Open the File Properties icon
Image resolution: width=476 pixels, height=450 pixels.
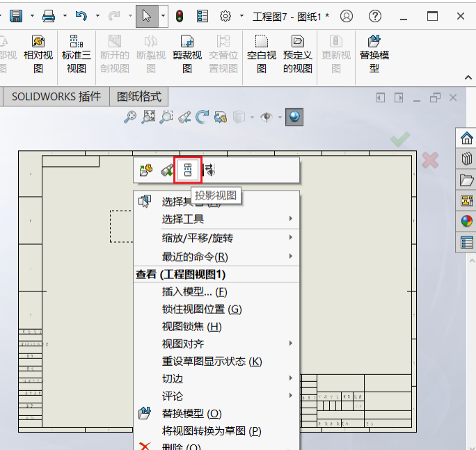click(203, 16)
